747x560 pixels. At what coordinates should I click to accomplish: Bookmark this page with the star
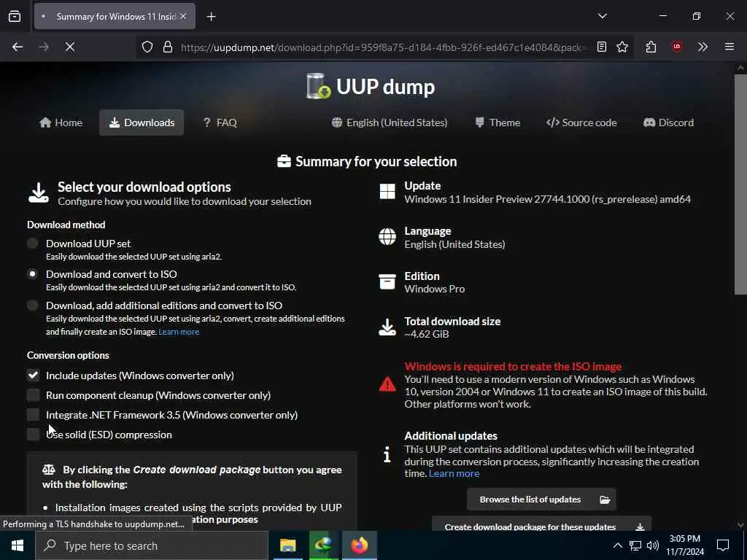622,47
